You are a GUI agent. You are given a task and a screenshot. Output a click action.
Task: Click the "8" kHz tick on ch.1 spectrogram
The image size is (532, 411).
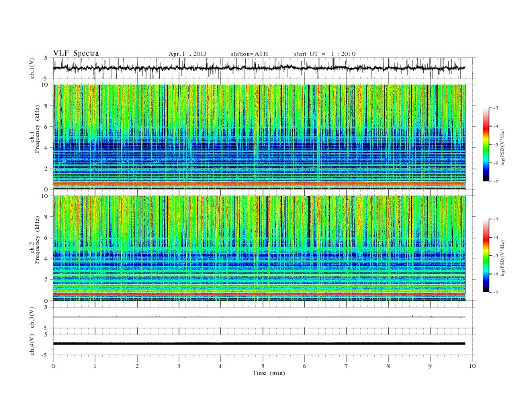tap(47, 106)
